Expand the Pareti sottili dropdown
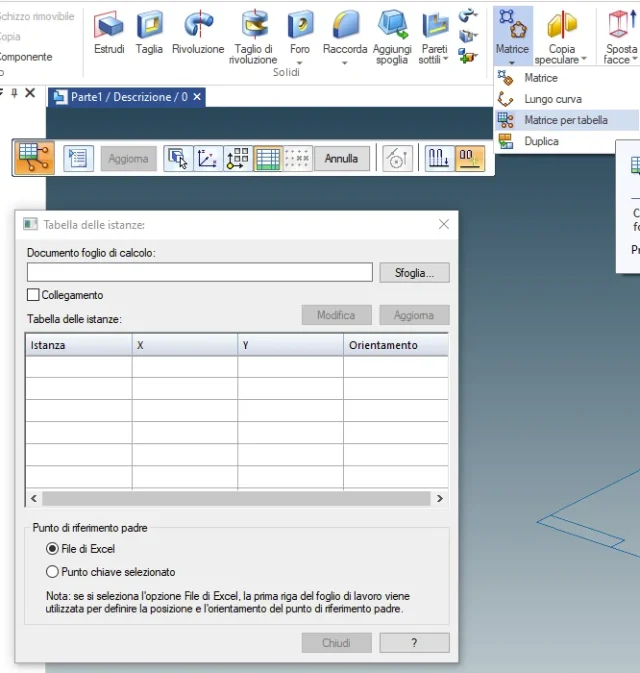Screen dimensions: 640x673 tap(446, 59)
